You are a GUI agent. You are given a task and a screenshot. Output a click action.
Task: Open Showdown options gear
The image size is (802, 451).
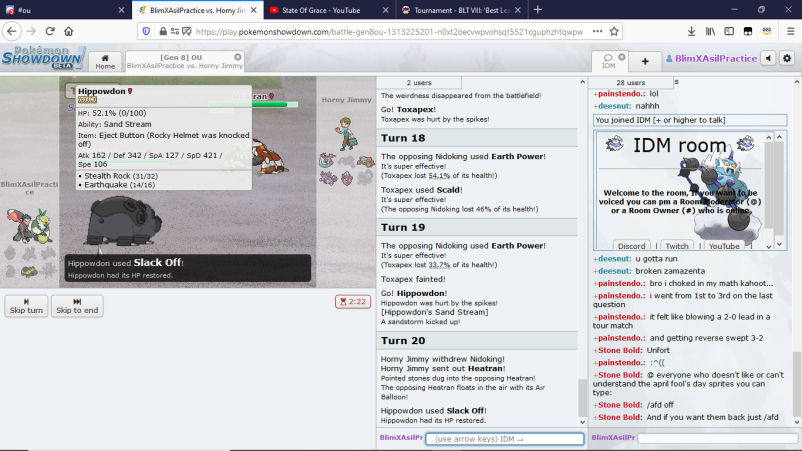tap(787, 58)
